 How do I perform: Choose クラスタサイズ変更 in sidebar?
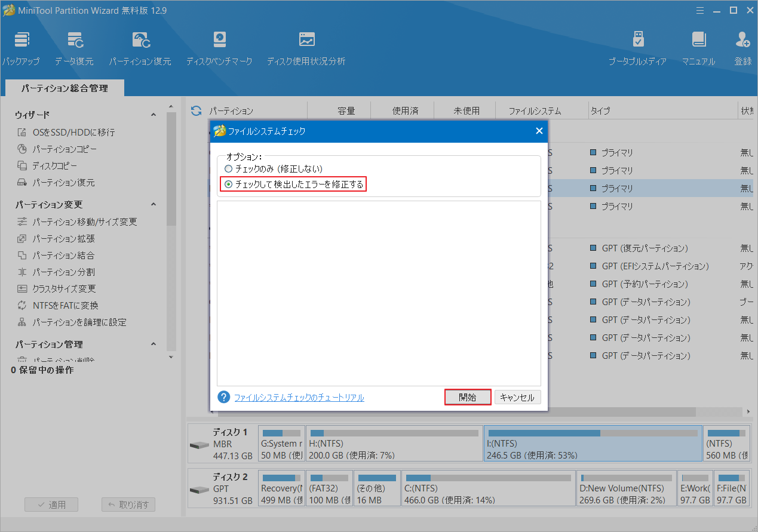tap(56, 288)
